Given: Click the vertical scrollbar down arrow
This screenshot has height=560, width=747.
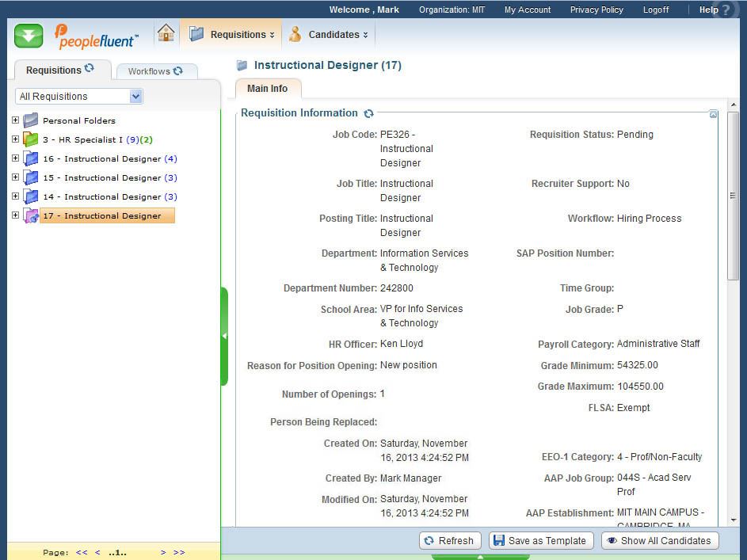Looking at the screenshot, I should (733, 520).
